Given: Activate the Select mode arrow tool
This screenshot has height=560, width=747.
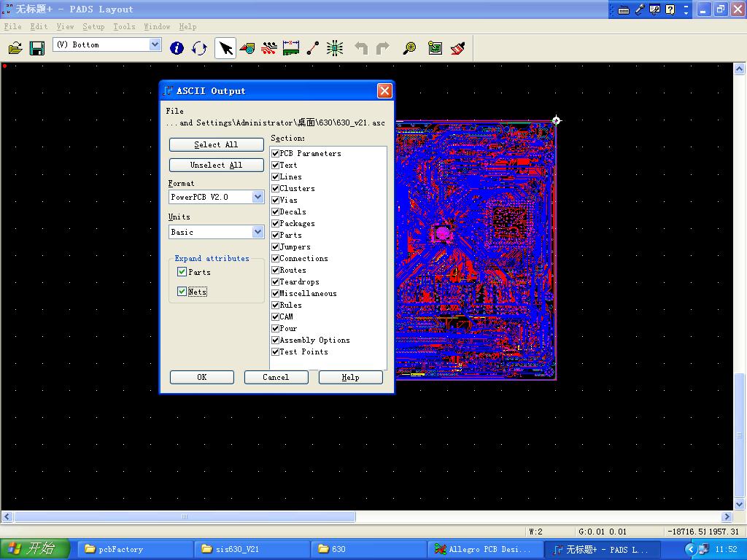Looking at the screenshot, I should 225,48.
